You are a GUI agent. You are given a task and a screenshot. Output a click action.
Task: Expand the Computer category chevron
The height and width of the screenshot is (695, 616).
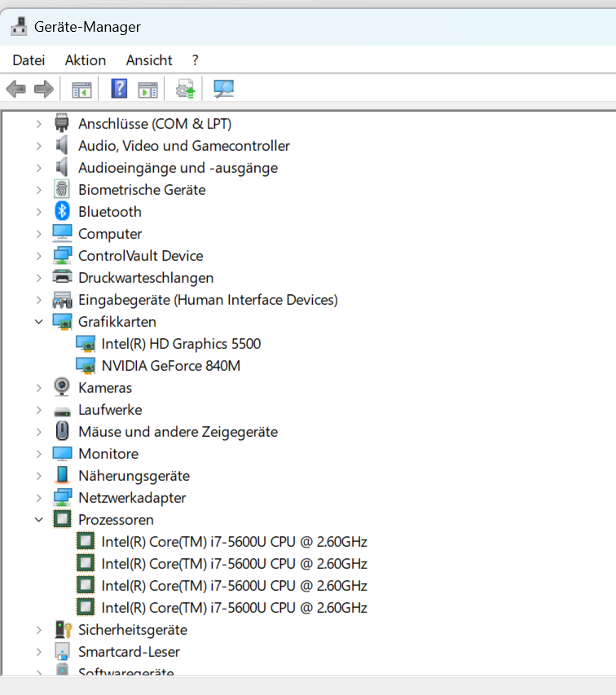tap(39, 234)
